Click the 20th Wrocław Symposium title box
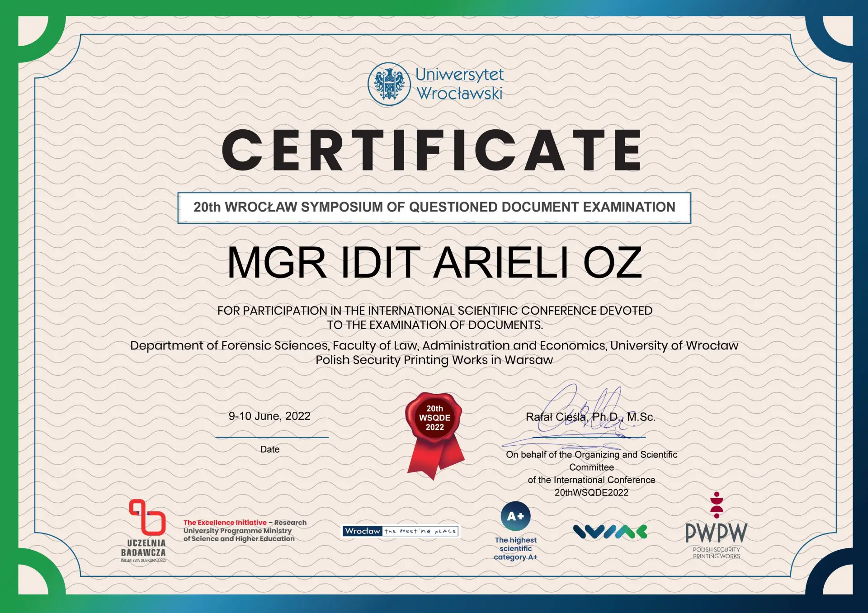This screenshot has height=613, width=868. 434,207
